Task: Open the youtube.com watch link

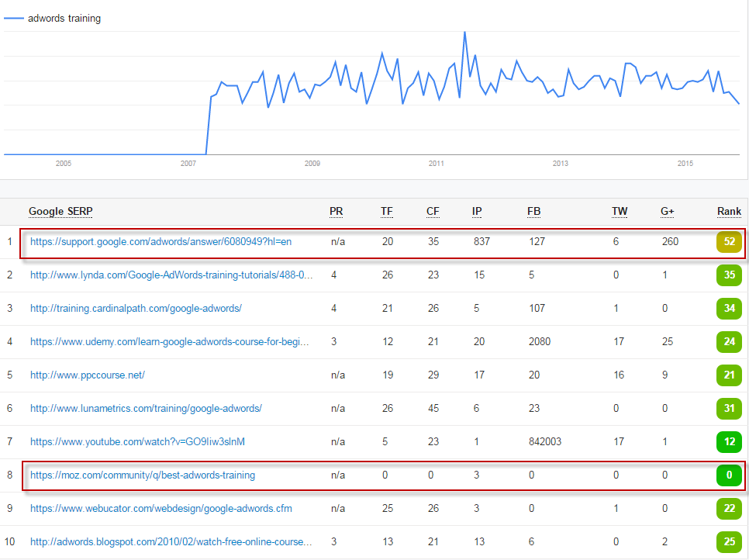Action: click(137, 442)
